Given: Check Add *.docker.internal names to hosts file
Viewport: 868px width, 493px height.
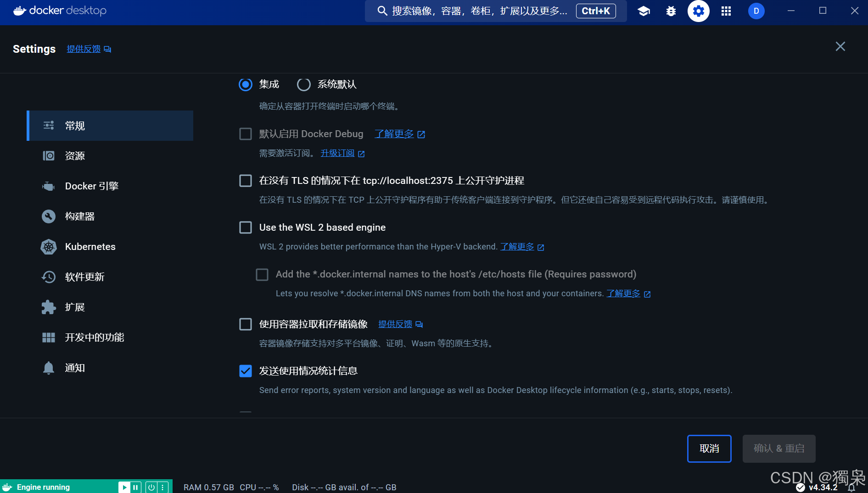Looking at the screenshot, I should [x=262, y=274].
